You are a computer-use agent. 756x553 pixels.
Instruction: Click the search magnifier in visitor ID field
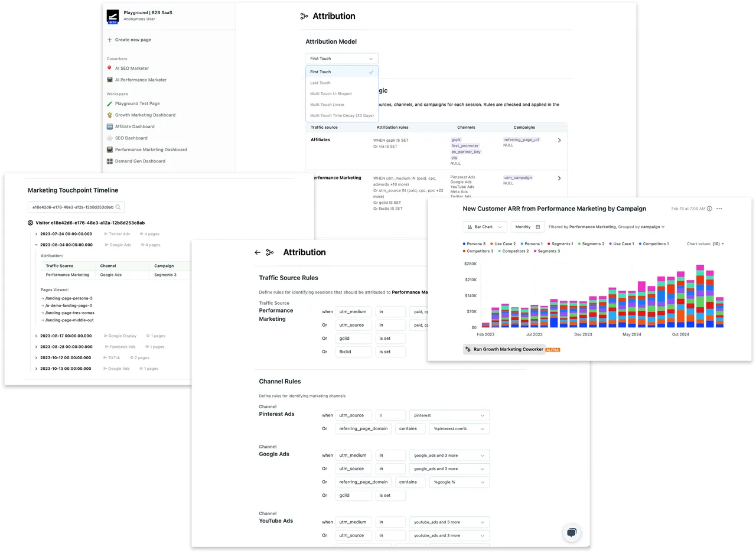coord(119,207)
